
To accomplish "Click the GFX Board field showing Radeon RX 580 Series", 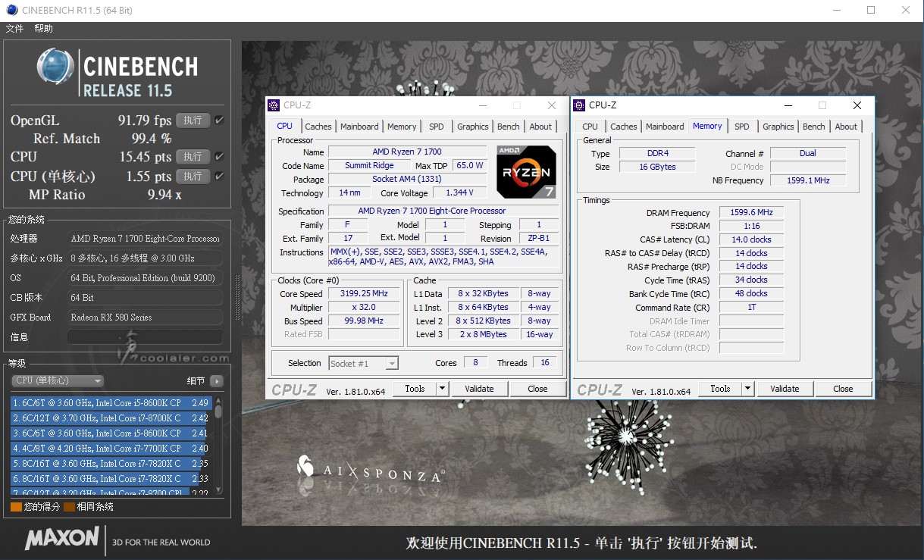I will click(x=146, y=318).
